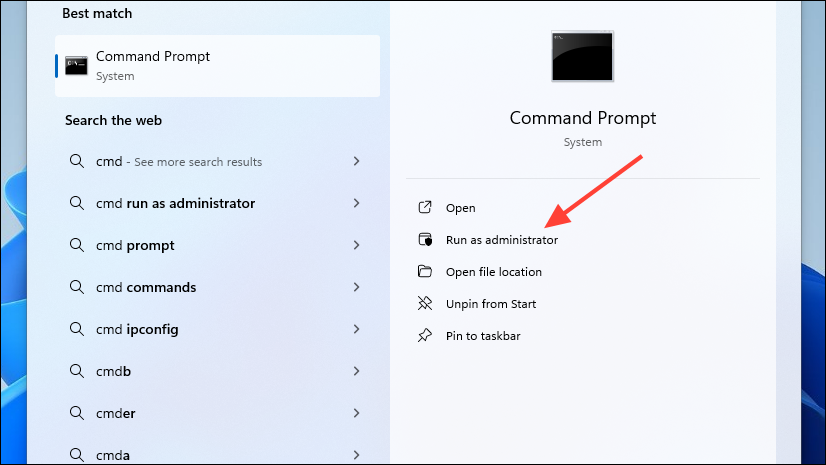Screen dimensions: 826x465
Task: Expand the 'cmd - See more search results' chevron
Action: 357,161
